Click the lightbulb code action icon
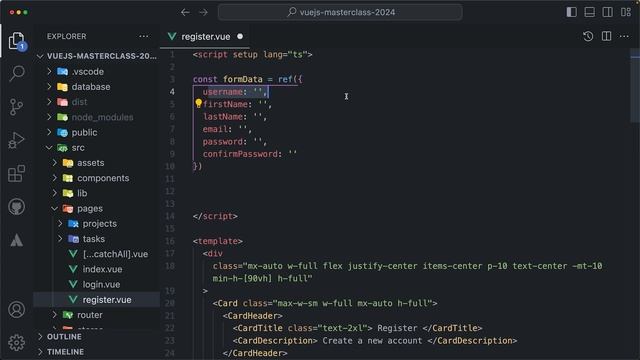The width and height of the screenshot is (640, 360). [198, 103]
